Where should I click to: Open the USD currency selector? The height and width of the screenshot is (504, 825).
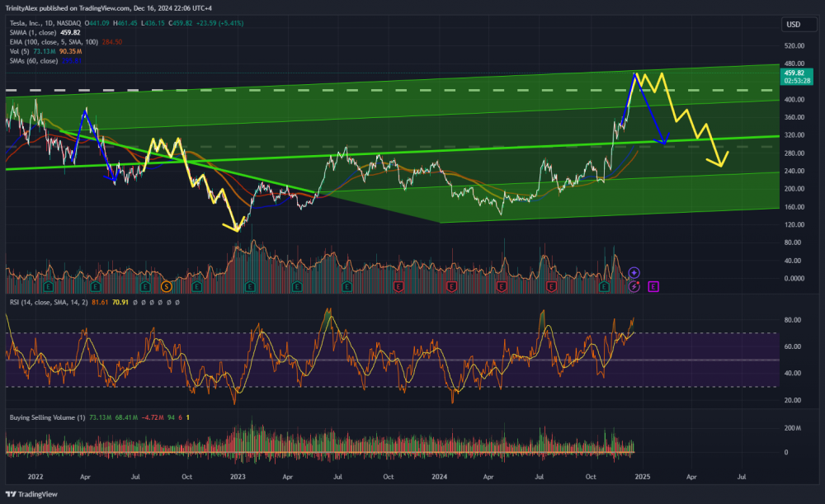(793, 24)
